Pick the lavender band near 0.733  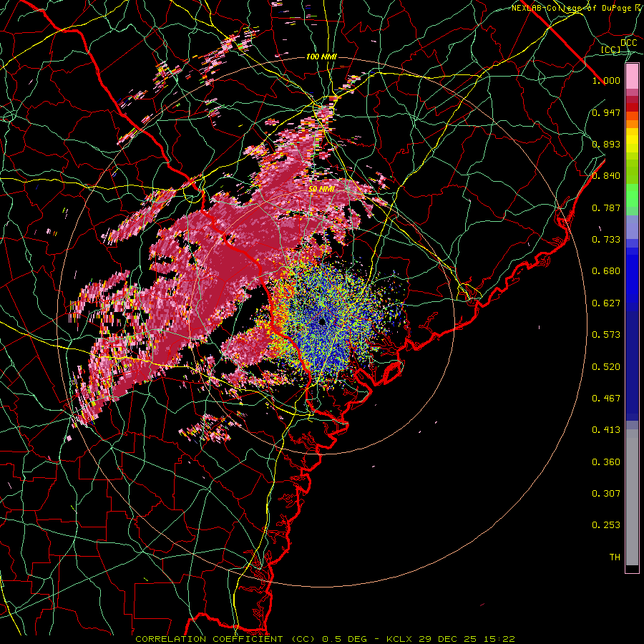coord(632,228)
